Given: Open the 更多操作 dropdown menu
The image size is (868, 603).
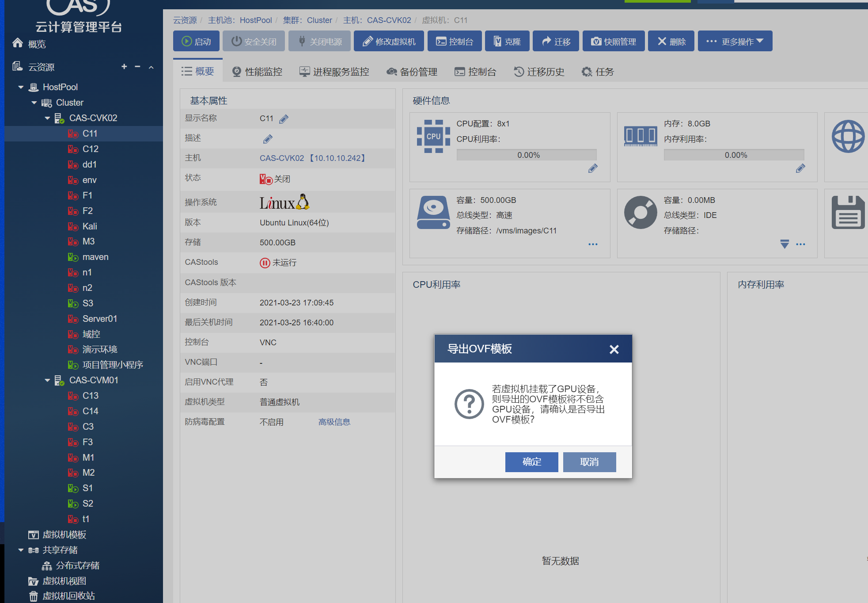Looking at the screenshot, I should (735, 42).
